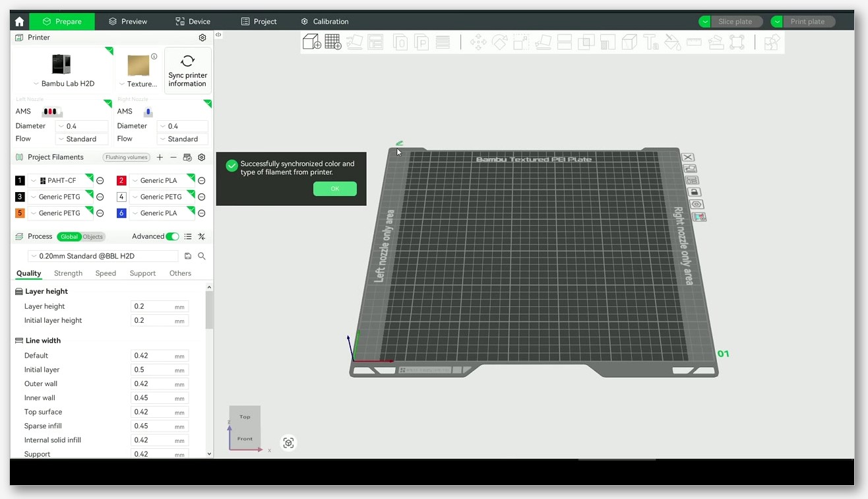This screenshot has width=868, height=499.
Task: Open Flushing volumes settings
Action: click(127, 157)
